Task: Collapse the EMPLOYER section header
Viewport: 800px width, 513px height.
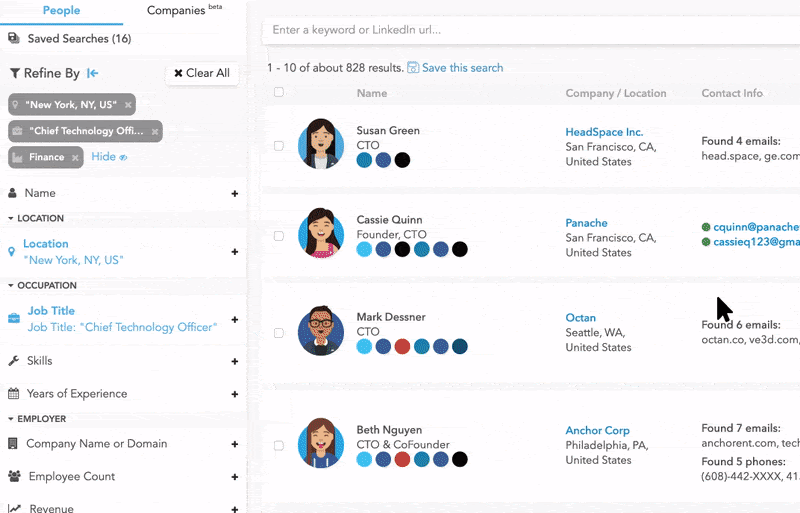Action: [37, 419]
